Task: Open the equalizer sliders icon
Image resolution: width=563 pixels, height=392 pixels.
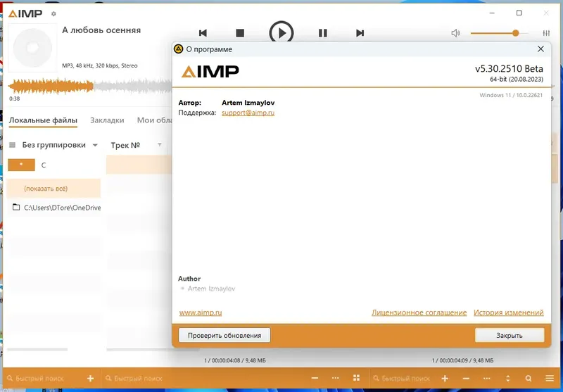Action: coord(546,33)
